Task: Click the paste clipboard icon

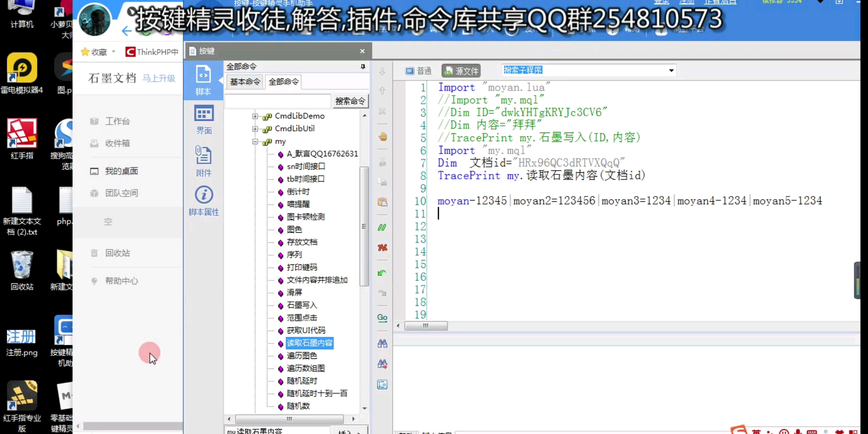Action: point(382,202)
